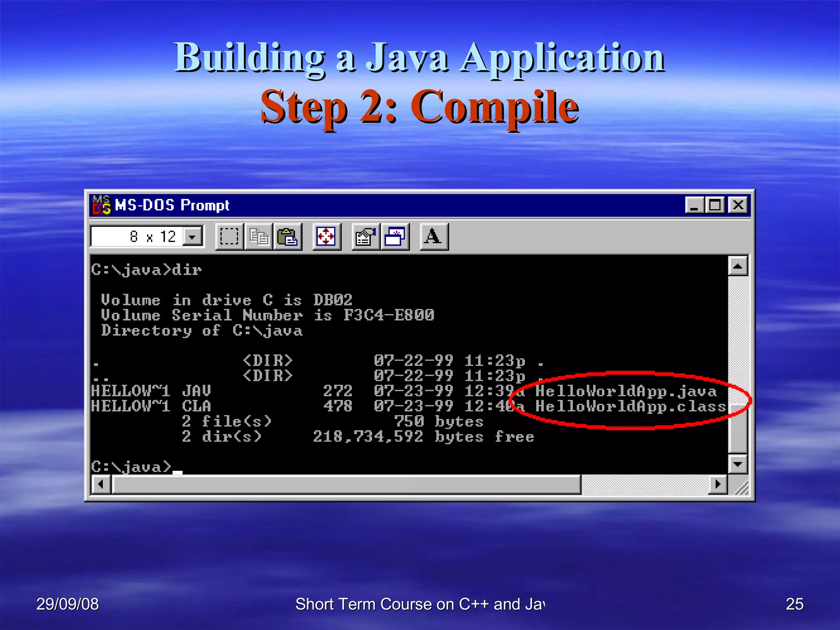The width and height of the screenshot is (840, 630).
Task: Click the MS-DOS system menu icon
Action: pos(101,205)
